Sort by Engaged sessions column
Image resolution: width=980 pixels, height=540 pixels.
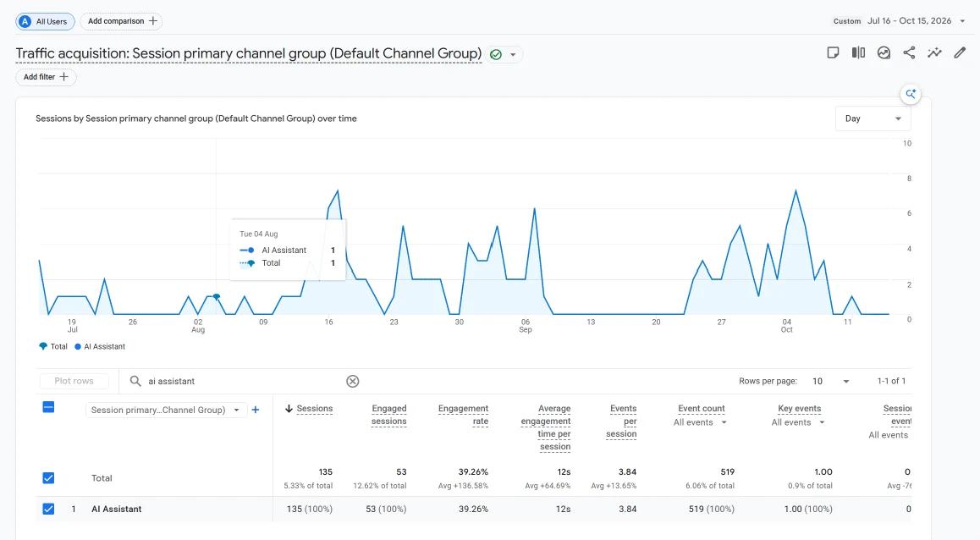388,415
